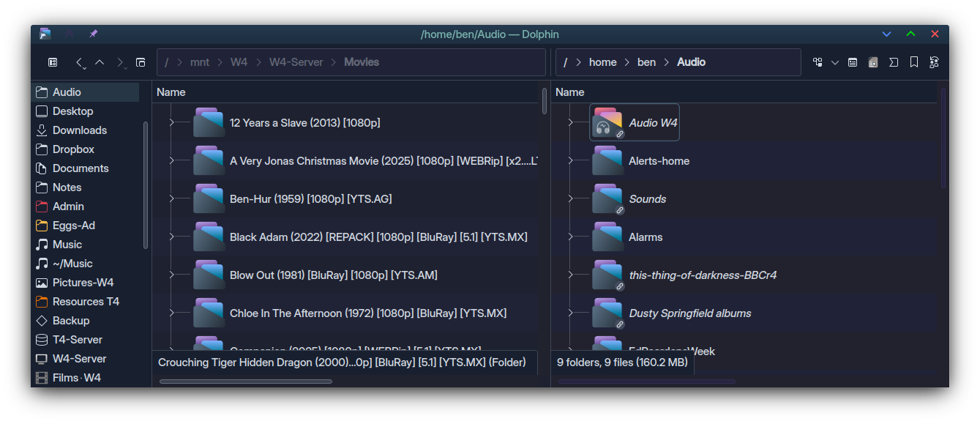The width and height of the screenshot is (980, 424).
Task: Click the left pane horizontal scrollbar
Action: (245, 381)
